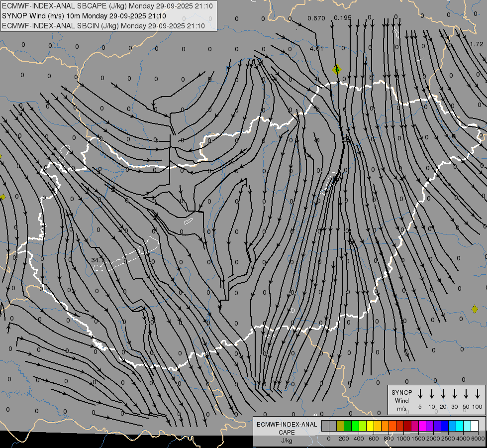
Task: Select the dark red swatch above the 1000 label
Action: 407,426
